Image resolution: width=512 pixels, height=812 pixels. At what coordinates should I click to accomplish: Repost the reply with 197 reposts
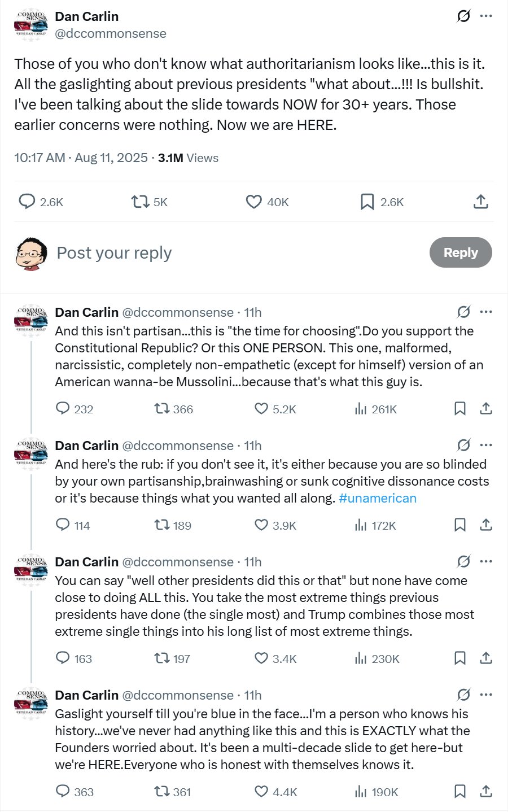(163, 658)
